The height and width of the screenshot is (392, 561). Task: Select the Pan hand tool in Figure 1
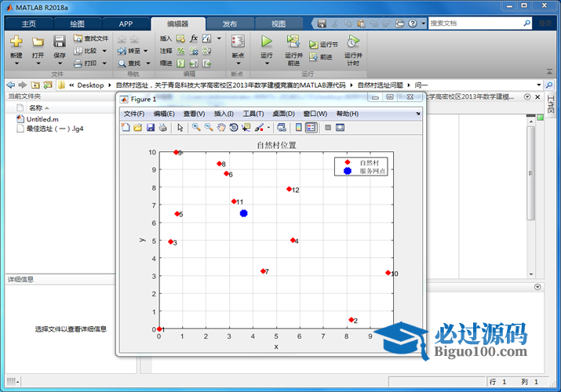pyautogui.click(x=221, y=128)
